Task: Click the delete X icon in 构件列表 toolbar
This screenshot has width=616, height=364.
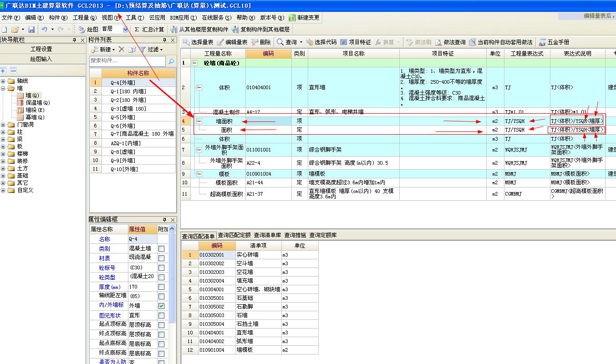Action: click(121, 49)
